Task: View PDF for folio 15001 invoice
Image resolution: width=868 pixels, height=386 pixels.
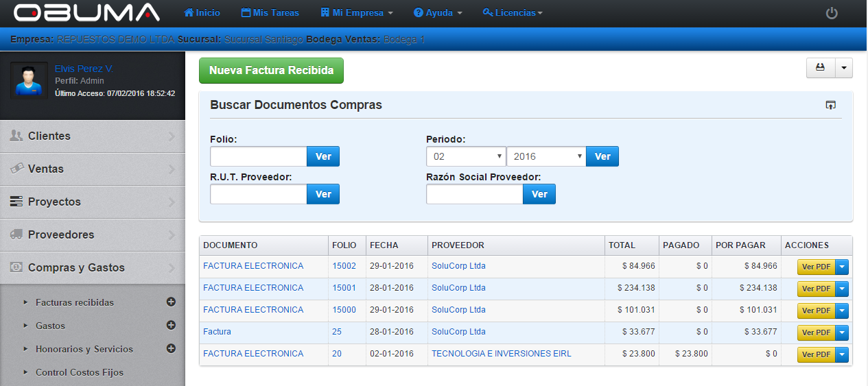Action: coord(815,289)
